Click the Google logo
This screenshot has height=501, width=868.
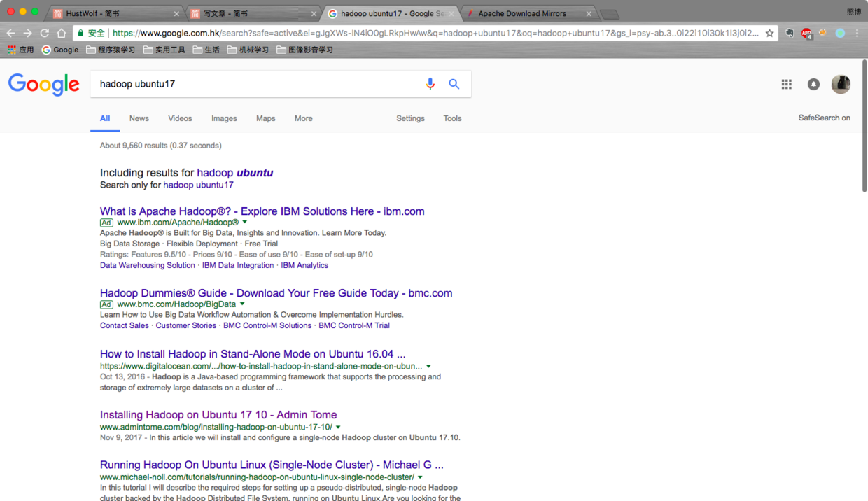point(43,85)
